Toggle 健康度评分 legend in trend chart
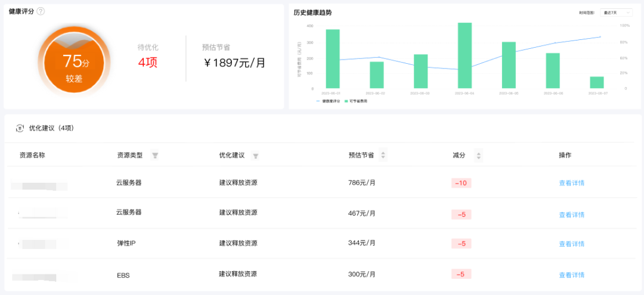 click(x=329, y=101)
